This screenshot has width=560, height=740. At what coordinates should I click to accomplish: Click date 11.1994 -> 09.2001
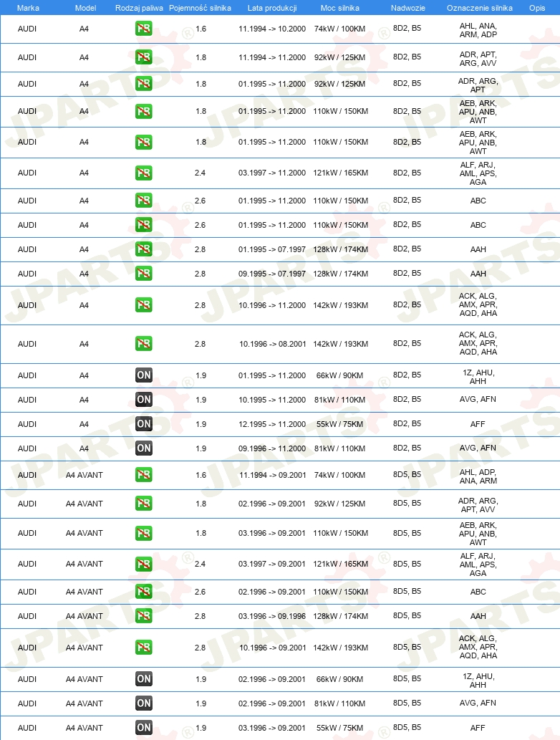point(273,475)
